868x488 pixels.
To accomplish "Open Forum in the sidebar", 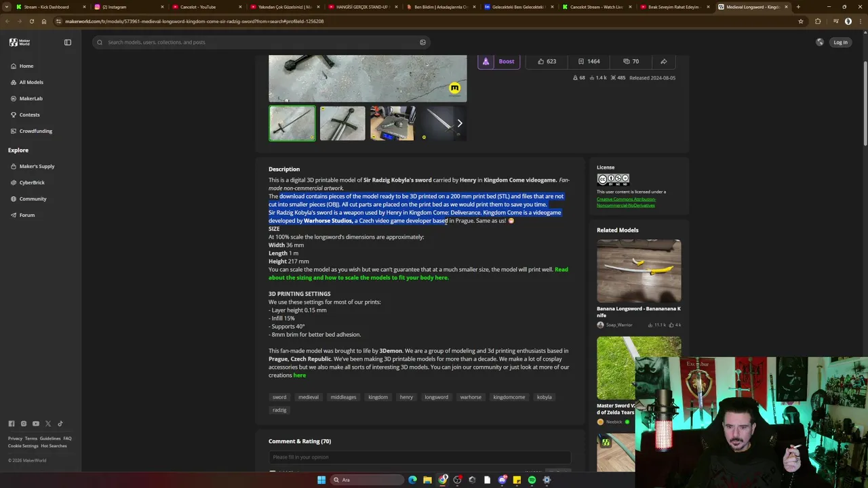I will 26,215.
